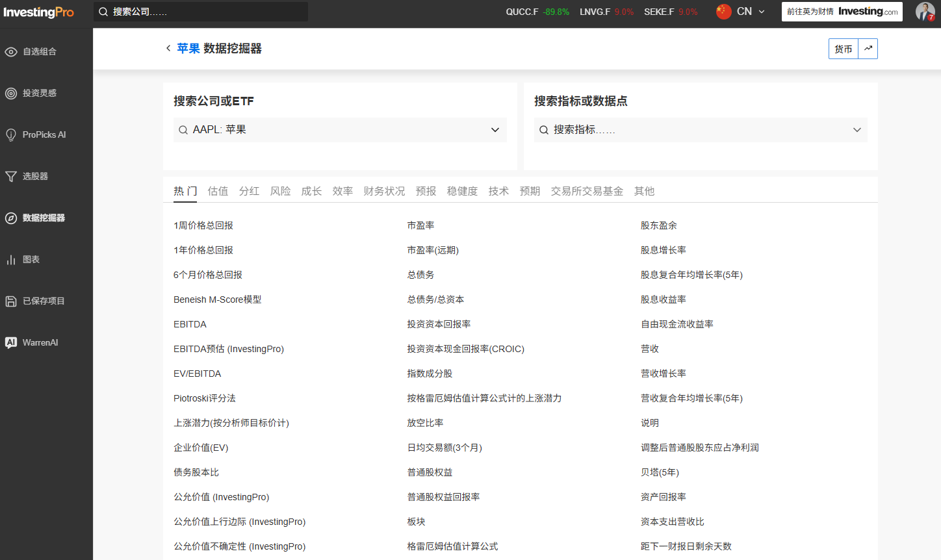
Task: Click the China flag icon
Action: point(723,12)
